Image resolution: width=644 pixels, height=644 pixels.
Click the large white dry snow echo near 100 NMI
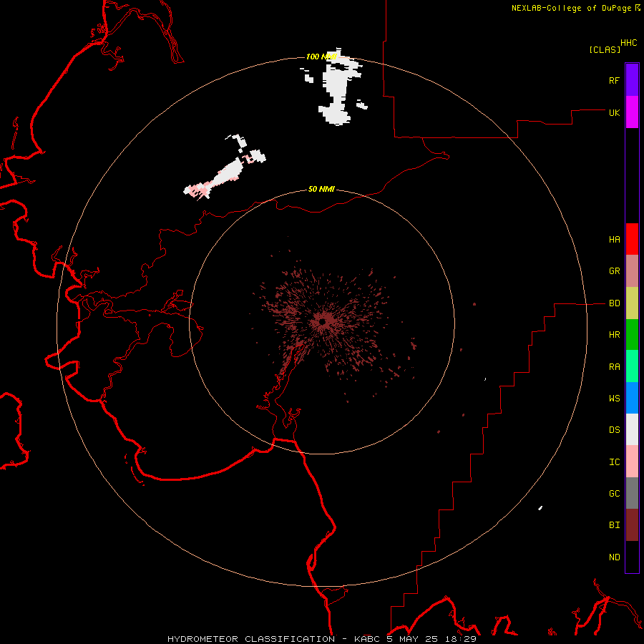coord(336,88)
